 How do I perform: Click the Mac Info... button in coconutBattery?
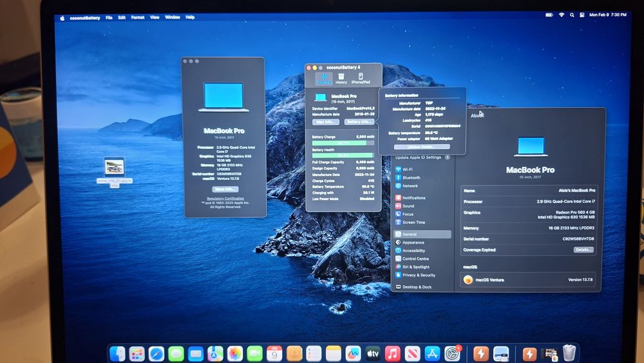point(326,122)
